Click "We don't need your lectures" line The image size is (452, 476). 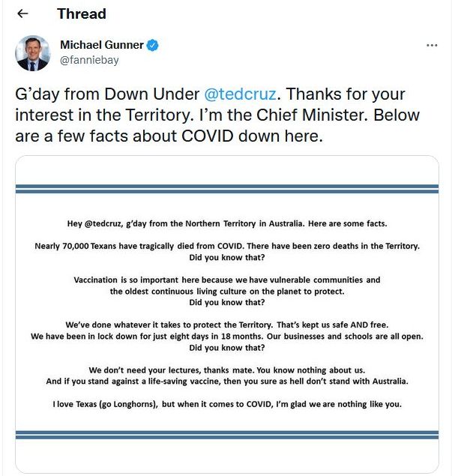(x=226, y=370)
